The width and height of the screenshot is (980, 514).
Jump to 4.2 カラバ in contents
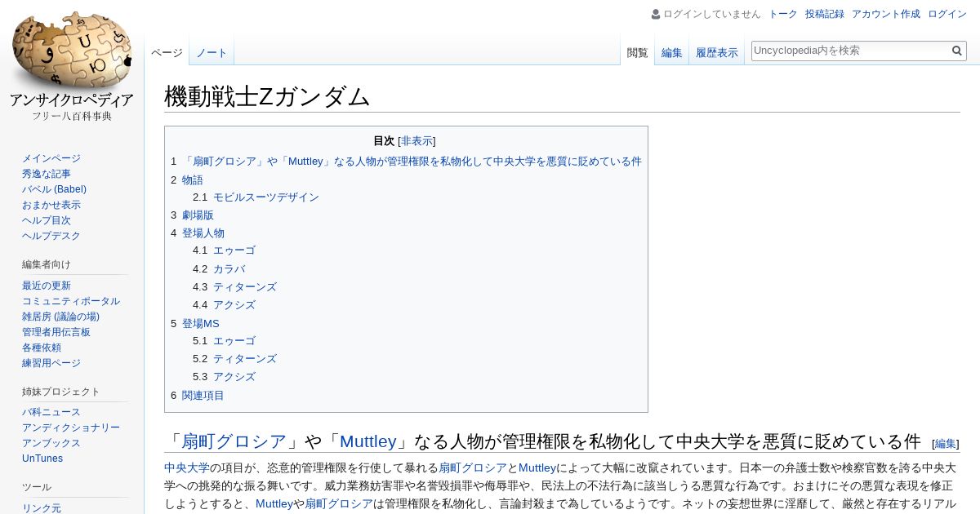click(x=219, y=269)
